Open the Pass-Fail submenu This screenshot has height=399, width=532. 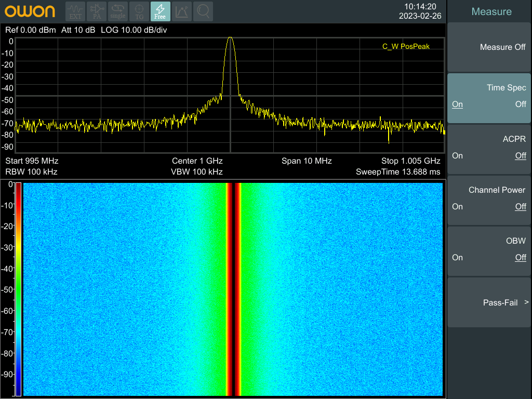click(x=489, y=302)
